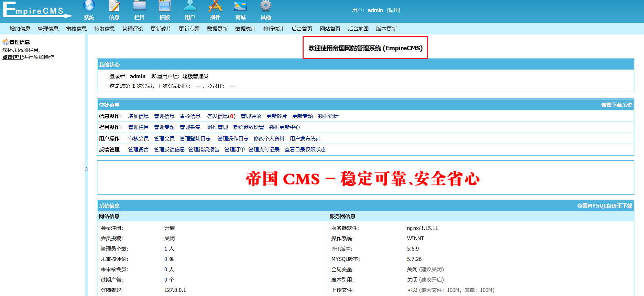Viewport: 644px width, 296px height.
Task: Open 修改个人资料 quick link
Action: (269, 139)
